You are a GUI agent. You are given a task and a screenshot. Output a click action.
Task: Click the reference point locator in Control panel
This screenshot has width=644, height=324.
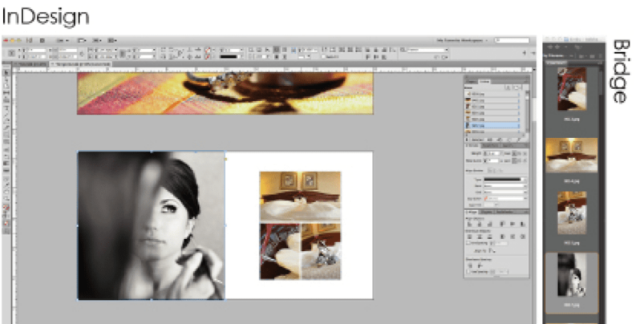point(11,53)
